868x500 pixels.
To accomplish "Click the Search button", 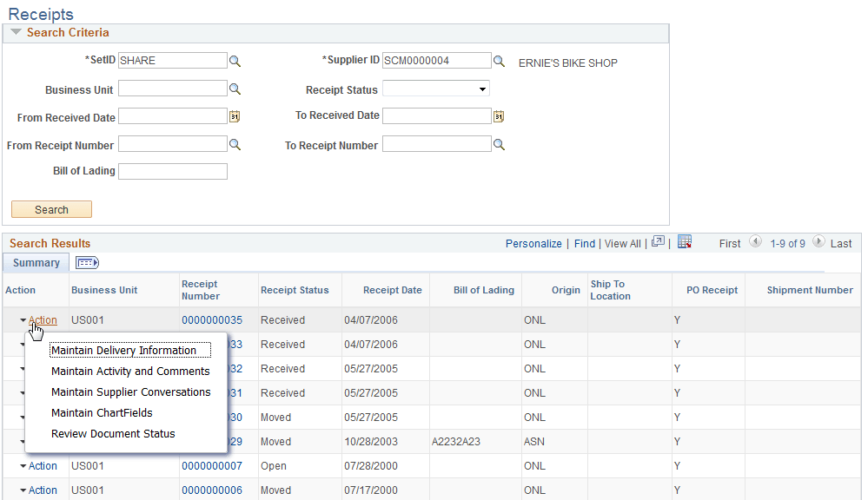I will 50,209.
